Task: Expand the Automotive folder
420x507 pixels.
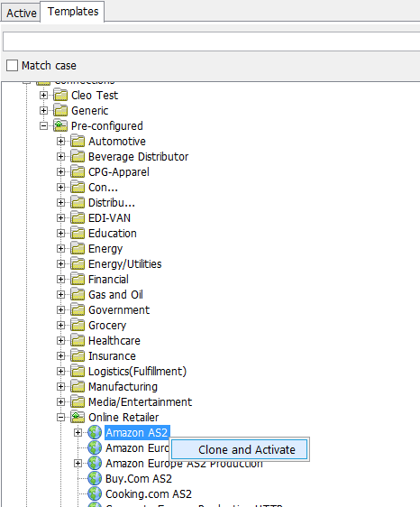Action: coord(60,142)
